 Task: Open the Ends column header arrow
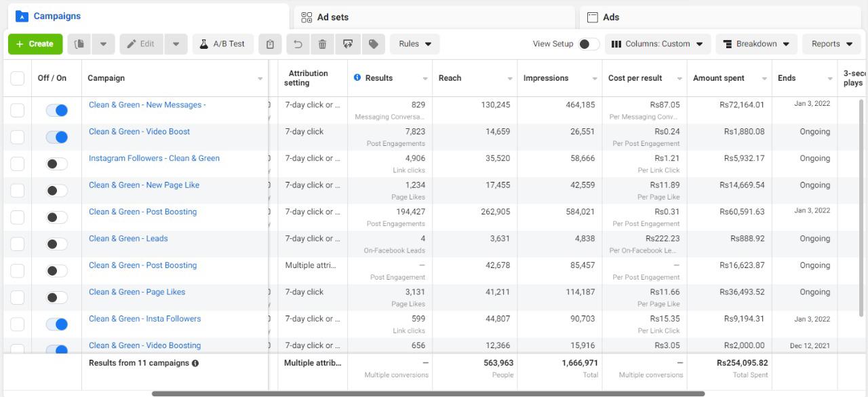pos(830,79)
